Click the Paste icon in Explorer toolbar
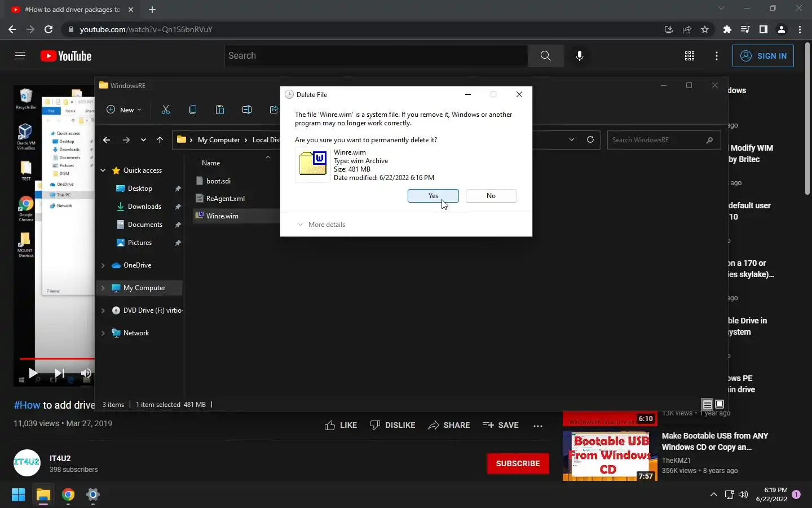This screenshot has width=812, height=508. coord(220,110)
